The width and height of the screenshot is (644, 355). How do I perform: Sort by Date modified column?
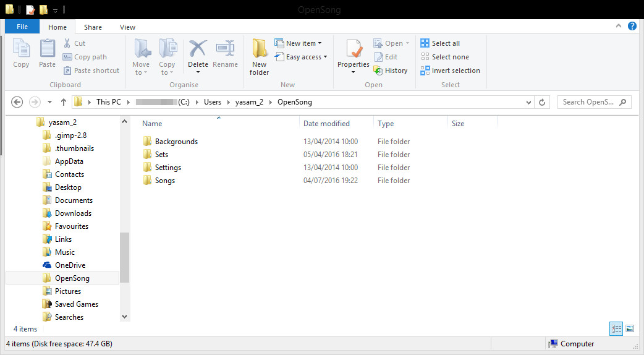pos(326,123)
